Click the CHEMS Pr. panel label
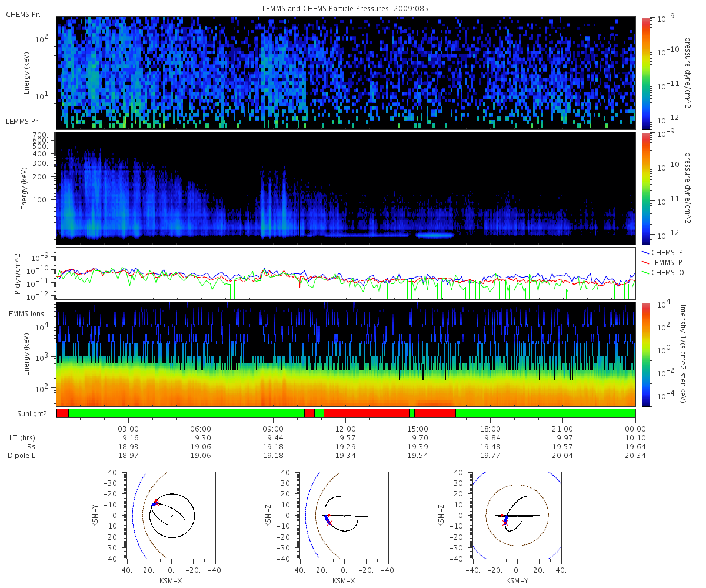Viewport: 706px width, 588px height. pyautogui.click(x=23, y=14)
